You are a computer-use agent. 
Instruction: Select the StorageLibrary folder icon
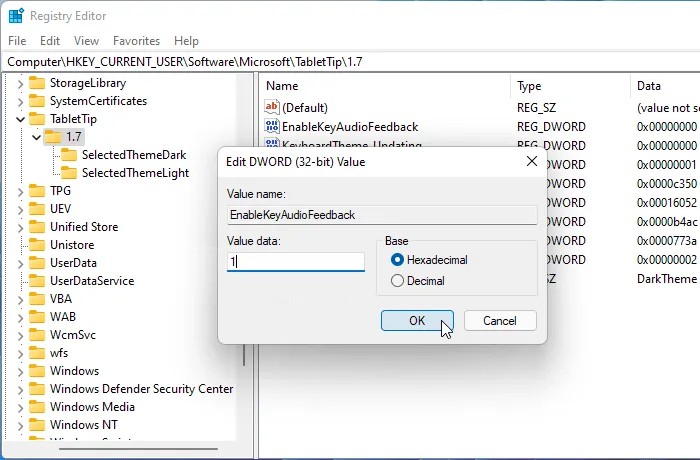coord(37,83)
